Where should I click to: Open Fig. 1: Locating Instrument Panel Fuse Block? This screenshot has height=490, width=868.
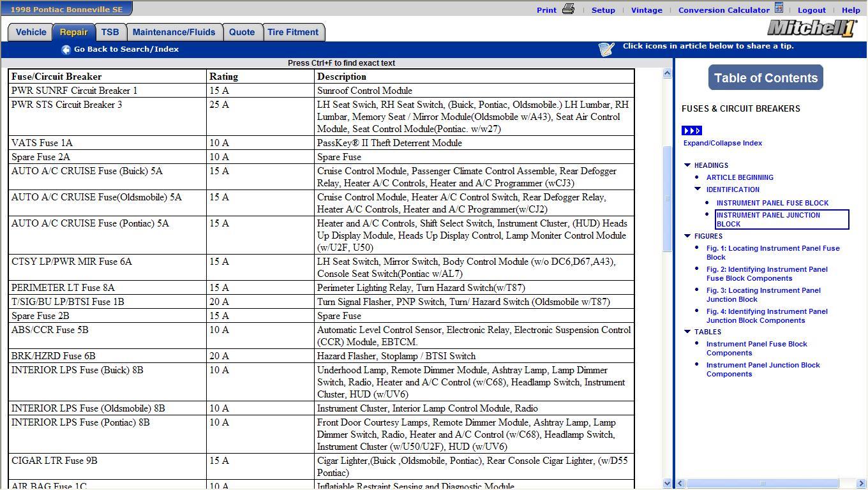point(773,253)
